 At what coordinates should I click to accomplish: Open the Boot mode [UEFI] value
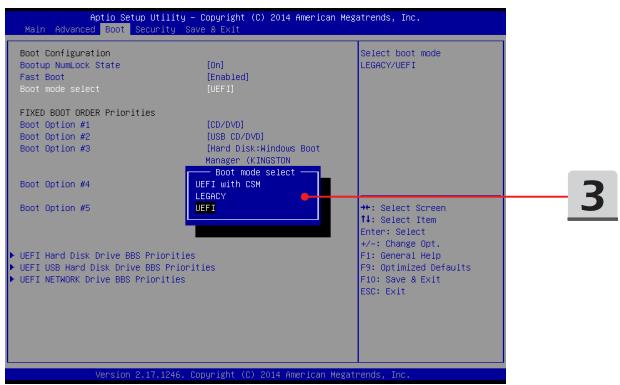pos(220,89)
